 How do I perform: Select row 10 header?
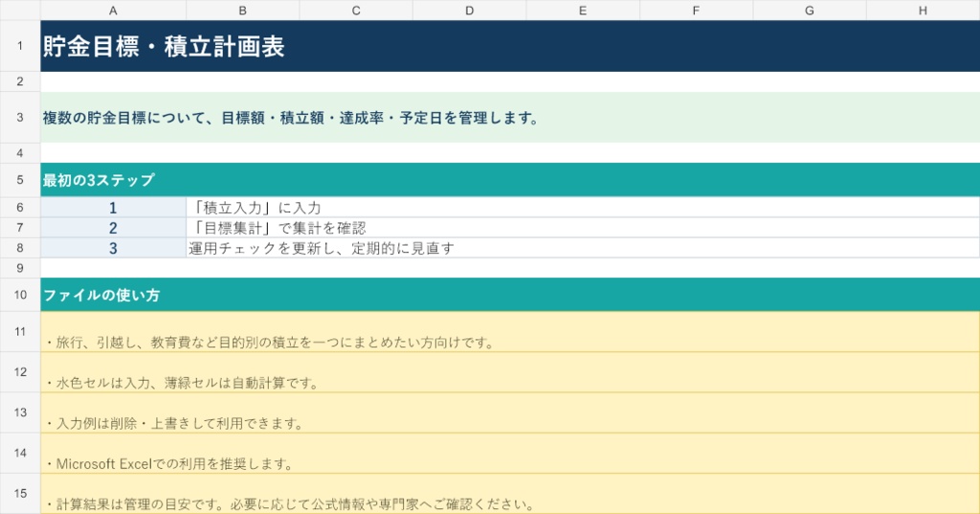tap(20, 295)
